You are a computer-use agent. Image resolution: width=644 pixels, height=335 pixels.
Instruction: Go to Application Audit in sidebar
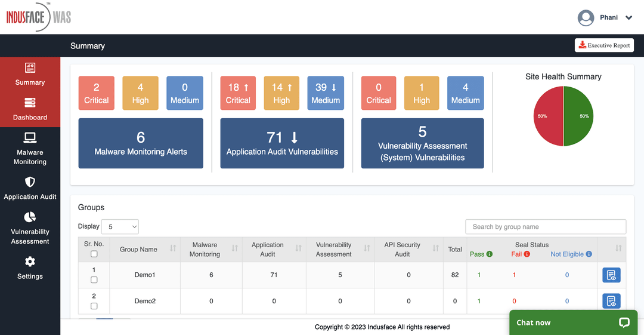click(30, 189)
